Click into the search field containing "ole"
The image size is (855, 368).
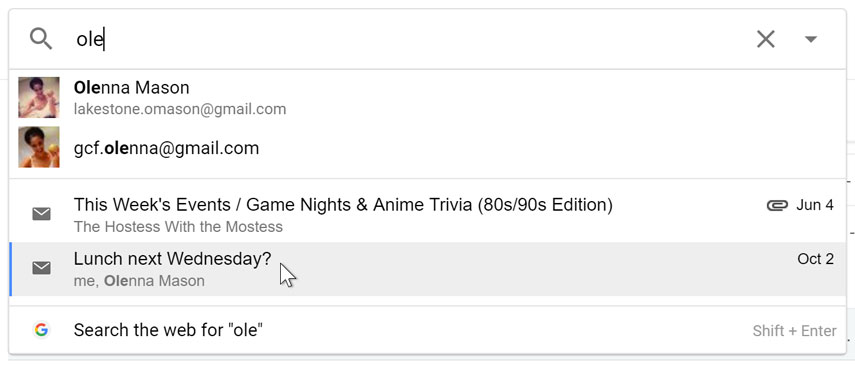click(x=409, y=39)
